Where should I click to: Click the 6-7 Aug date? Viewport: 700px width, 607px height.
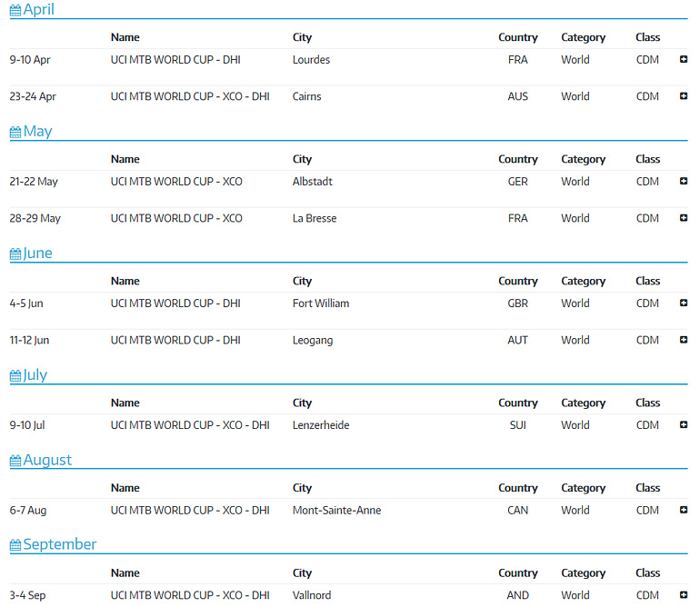pos(28,511)
